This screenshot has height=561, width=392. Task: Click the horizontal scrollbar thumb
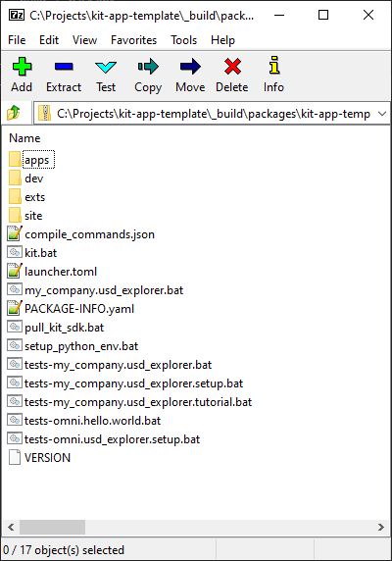tap(52, 527)
